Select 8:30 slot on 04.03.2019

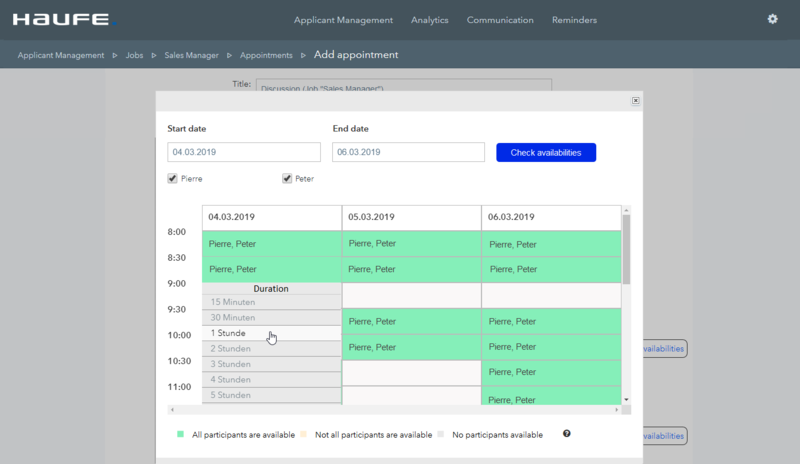pos(271,270)
